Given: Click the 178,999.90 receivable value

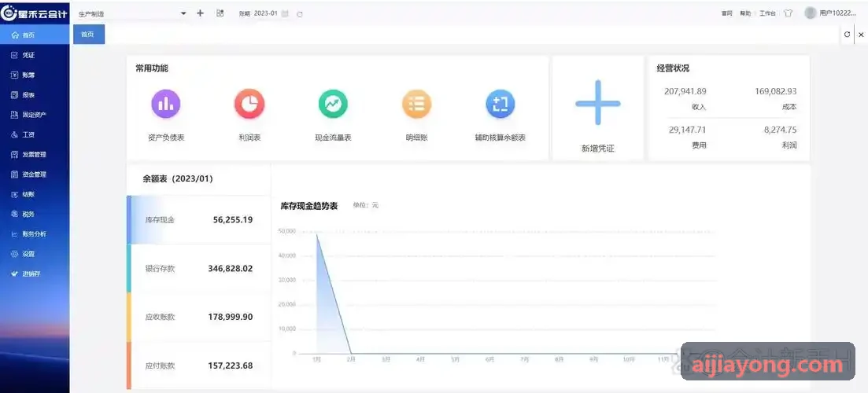Looking at the screenshot, I should (x=231, y=318).
